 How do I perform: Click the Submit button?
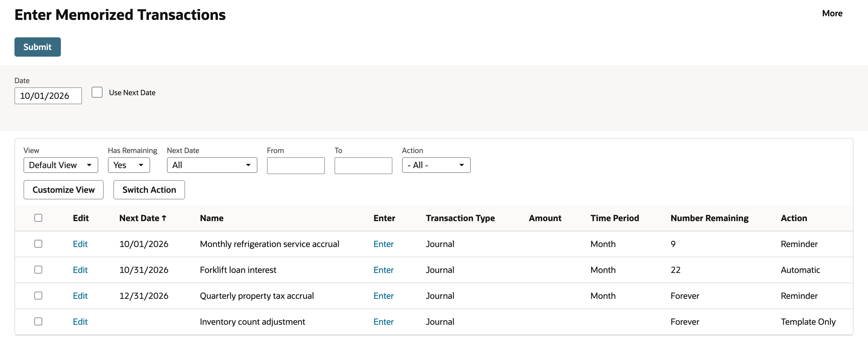click(x=37, y=47)
